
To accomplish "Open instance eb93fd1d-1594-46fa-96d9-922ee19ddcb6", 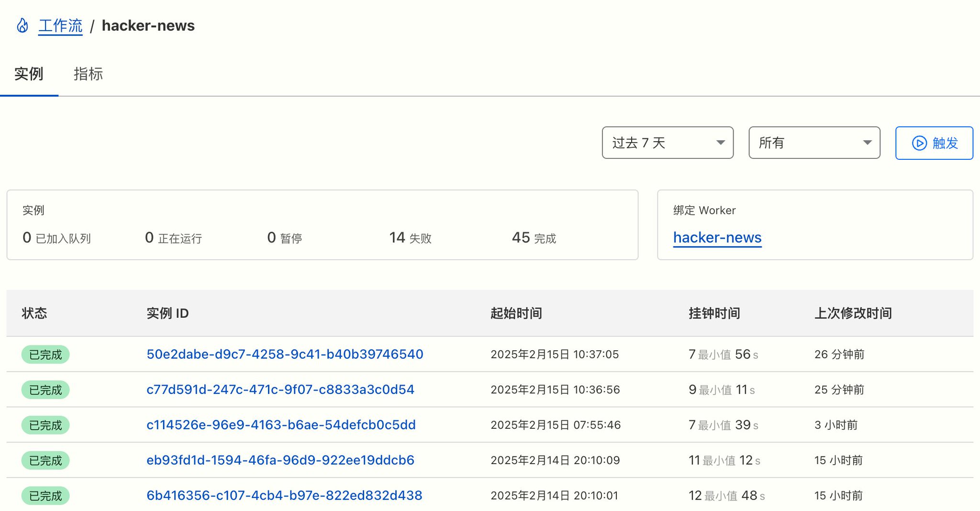I will coord(280,460).
